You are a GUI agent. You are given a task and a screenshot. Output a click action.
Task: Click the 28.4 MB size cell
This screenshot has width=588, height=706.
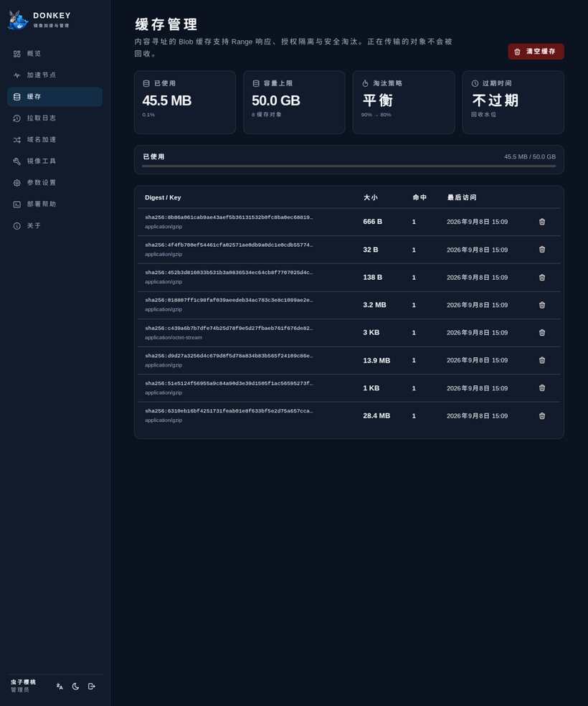(x=376, y=415)
